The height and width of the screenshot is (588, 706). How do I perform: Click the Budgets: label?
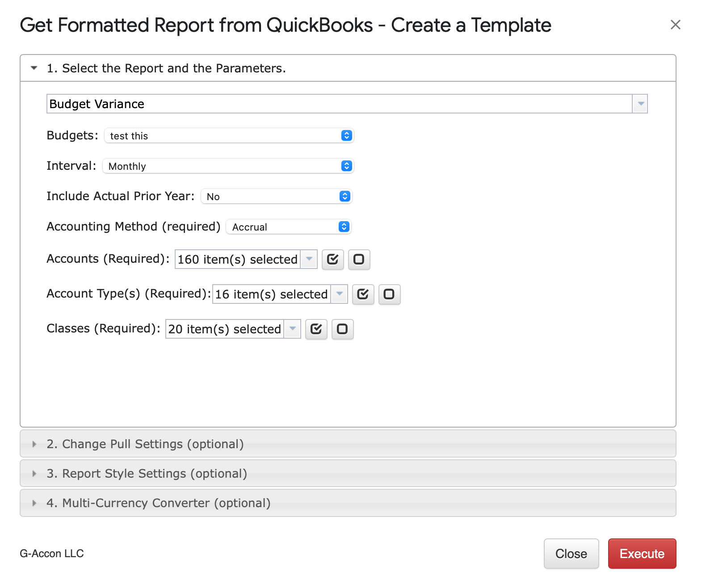(x=72, y=135)
